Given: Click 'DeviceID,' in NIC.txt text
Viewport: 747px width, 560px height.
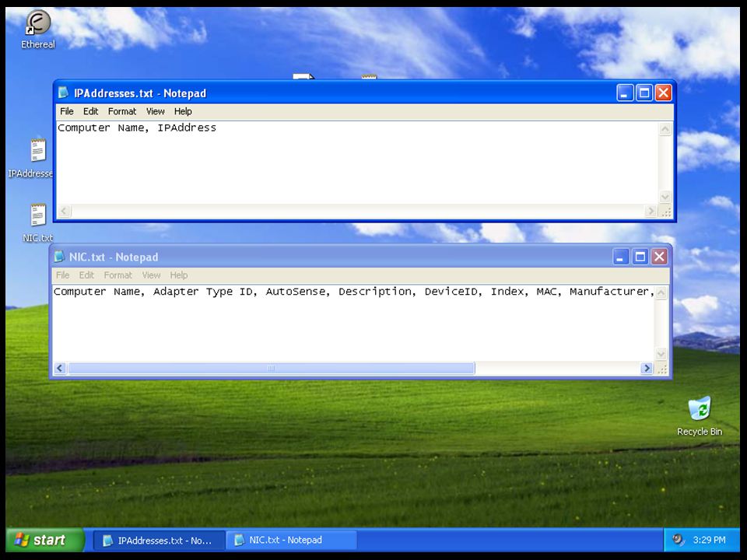Looking at the screenshot, I should 454,292.
